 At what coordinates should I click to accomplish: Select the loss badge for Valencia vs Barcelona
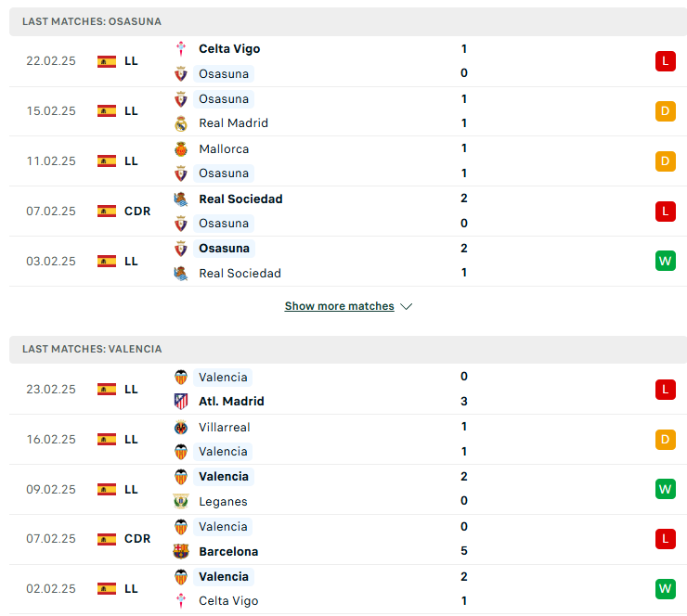(x=665, y=538)
